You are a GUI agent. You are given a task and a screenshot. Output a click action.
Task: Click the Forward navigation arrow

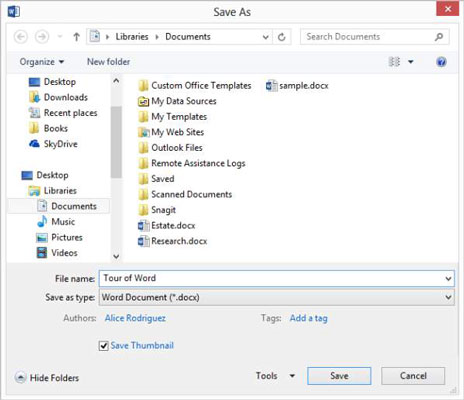(42, 36)
